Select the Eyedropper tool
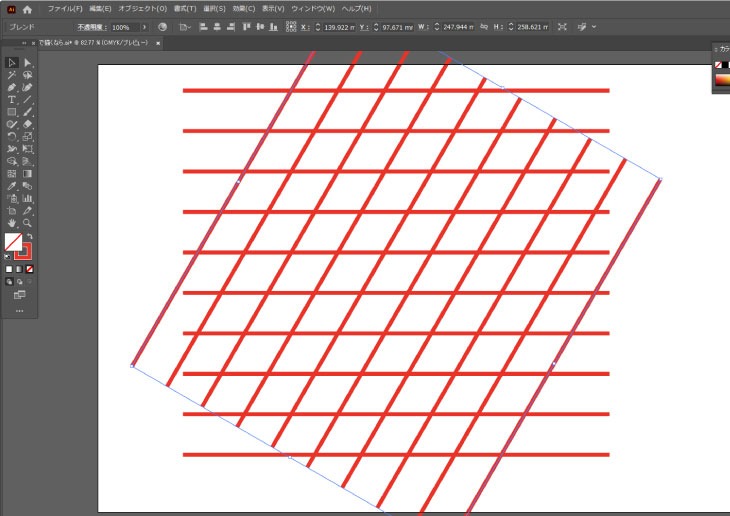Screen dimensions: 730x516 tap(12, 186)
